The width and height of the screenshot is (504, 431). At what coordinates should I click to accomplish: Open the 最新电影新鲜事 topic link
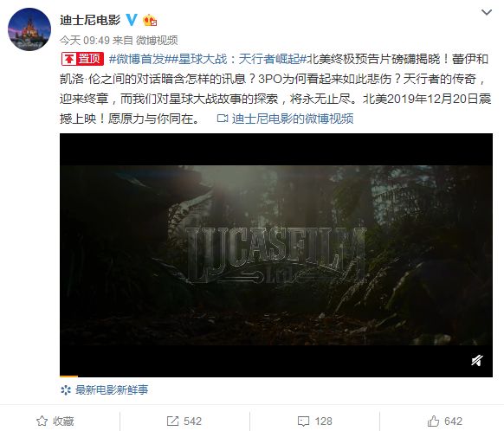click(112, 390)
